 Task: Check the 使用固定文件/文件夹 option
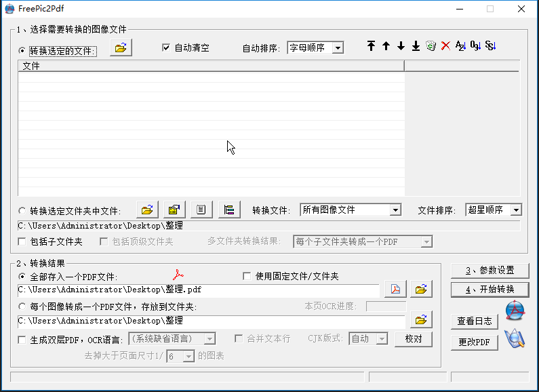point(247,276)
